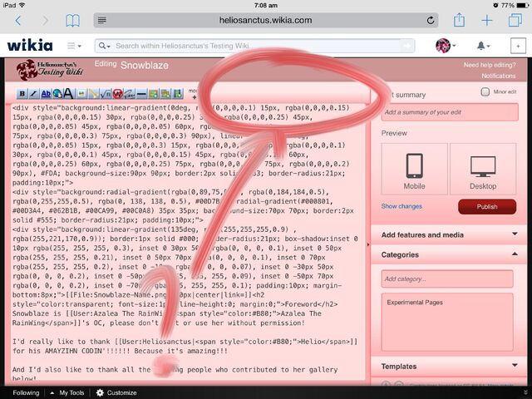Reload the page in Safari
The image size is (532, 399).
(x=431, y=20)
